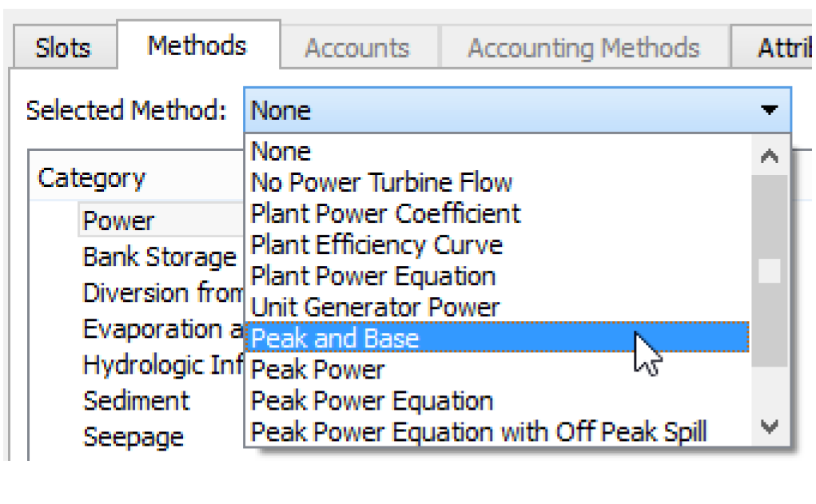Pick Plant Power Coefficient method
Screen dimensions: 816x504
point(386,213)
